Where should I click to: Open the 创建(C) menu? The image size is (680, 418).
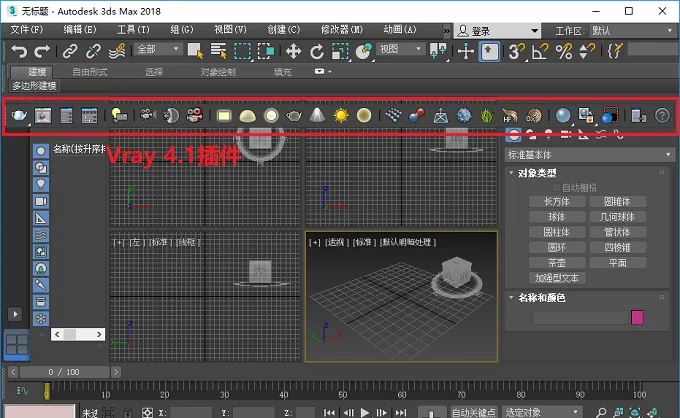tap(284, 29)
